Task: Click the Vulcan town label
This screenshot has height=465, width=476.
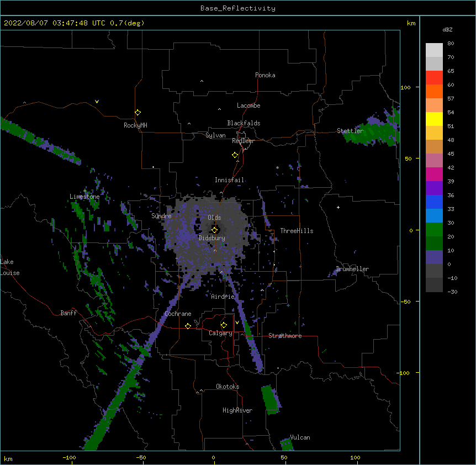Action: click(x=300, y=437)
